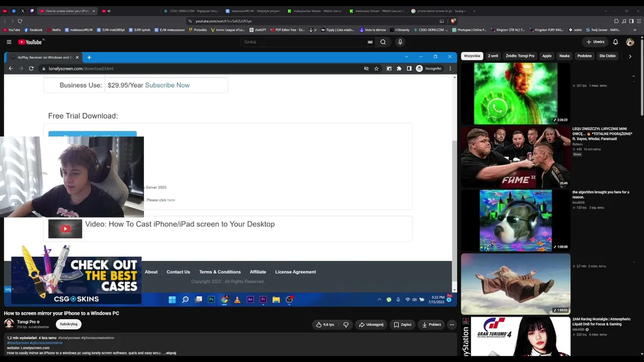The width and height of the screenshot is (644, 362).
Task: Switch to the CSGO-SKINS.COM browser tab
Action: click(x=191, y=11)
